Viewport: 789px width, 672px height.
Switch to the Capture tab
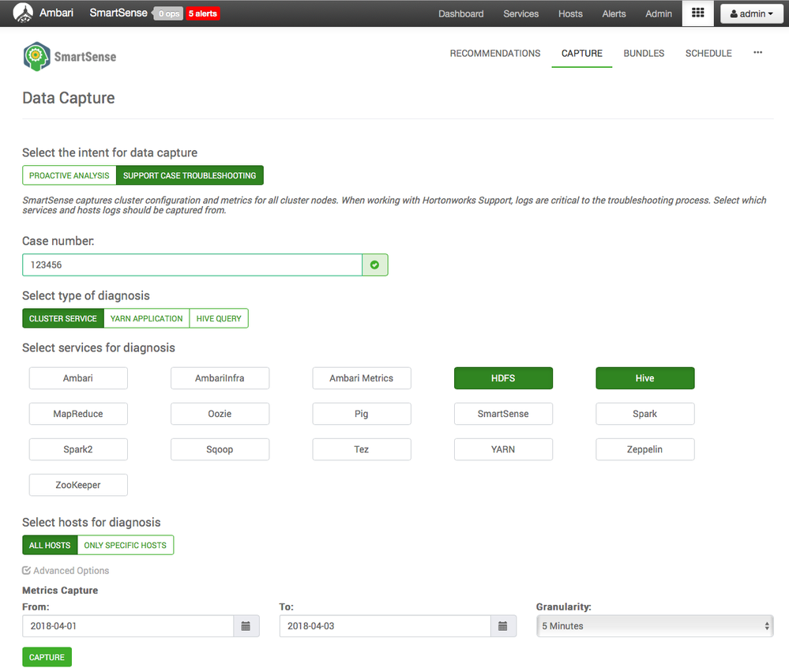coord(582,54)
